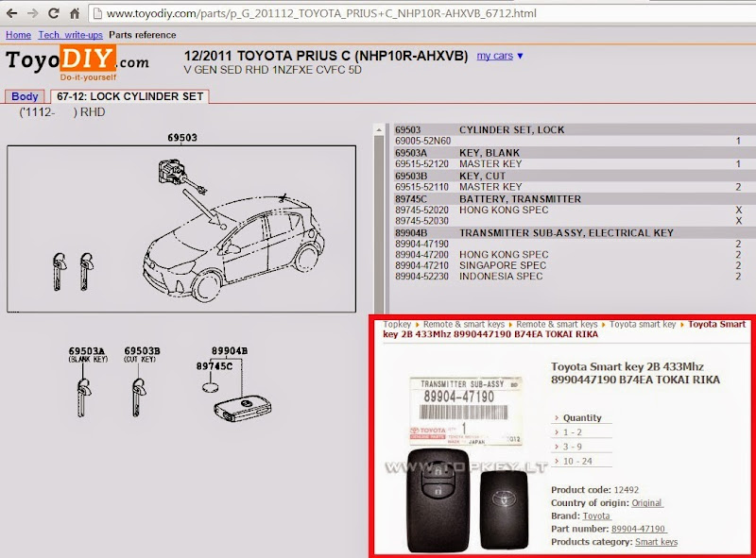Open part number 89904-47190 link
This screenshot has height=558, width=756.
pyautogui.click(x=639, y=529)
